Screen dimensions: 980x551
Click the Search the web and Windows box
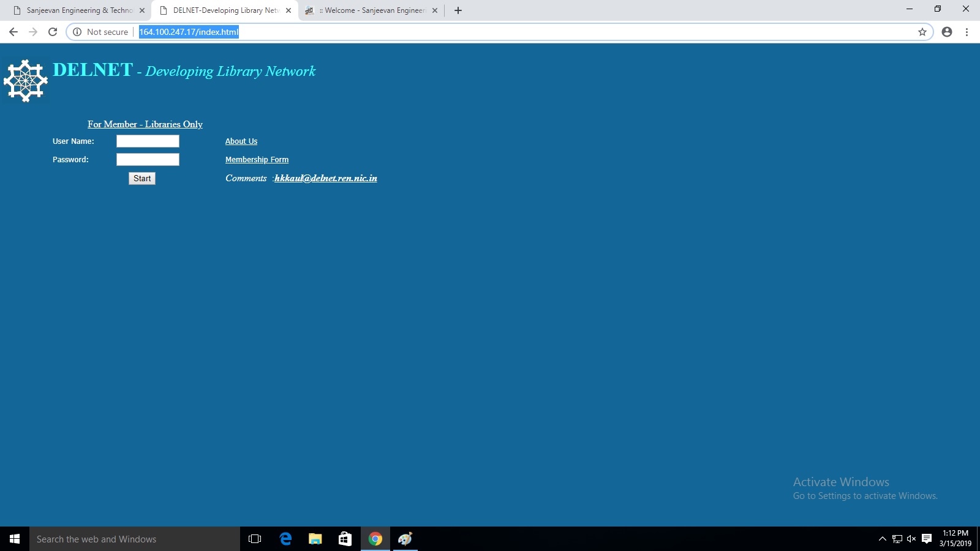pos(135,539)
